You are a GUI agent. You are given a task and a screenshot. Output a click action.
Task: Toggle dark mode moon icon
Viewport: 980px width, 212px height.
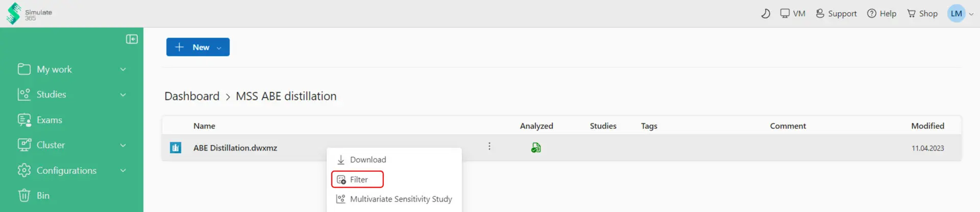point(766,14)
